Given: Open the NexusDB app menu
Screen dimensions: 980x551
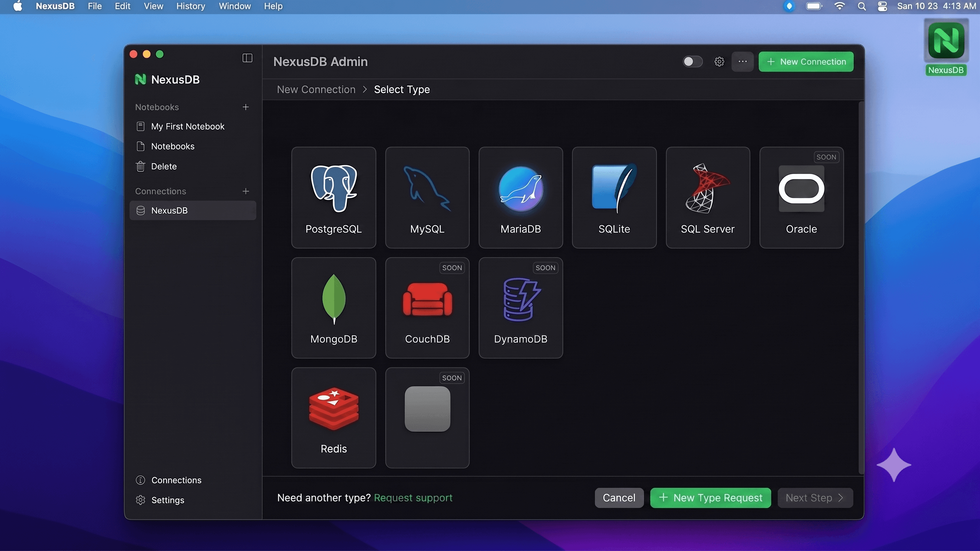Looking at the screenshot, I should pos(55,6).
